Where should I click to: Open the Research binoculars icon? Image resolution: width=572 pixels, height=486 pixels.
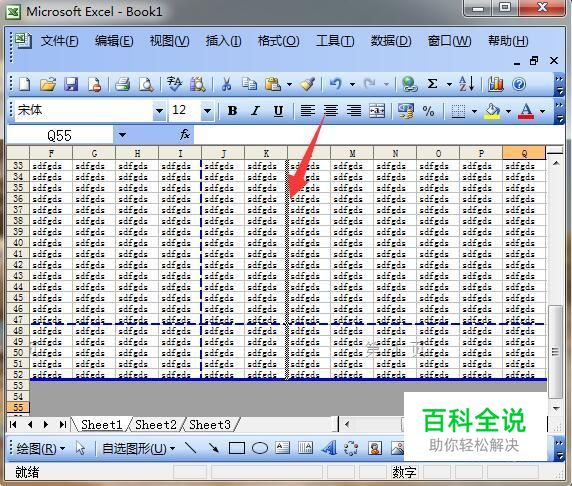(198, 84)
